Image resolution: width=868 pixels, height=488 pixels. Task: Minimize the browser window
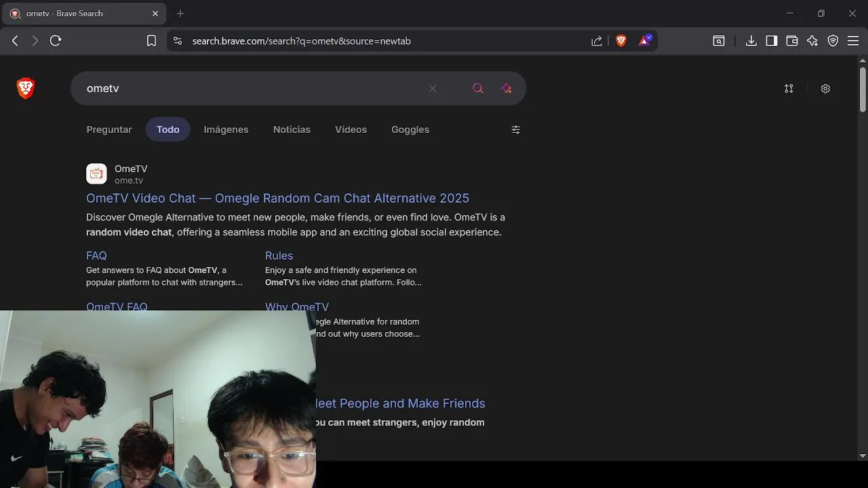pyautogui.click(x=789, y=14)
